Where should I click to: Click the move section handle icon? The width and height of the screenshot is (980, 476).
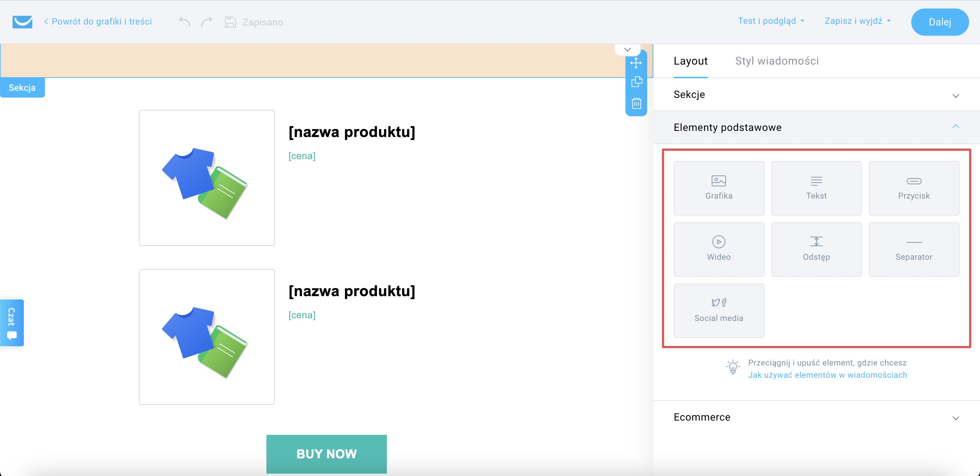tap(636, 63)
